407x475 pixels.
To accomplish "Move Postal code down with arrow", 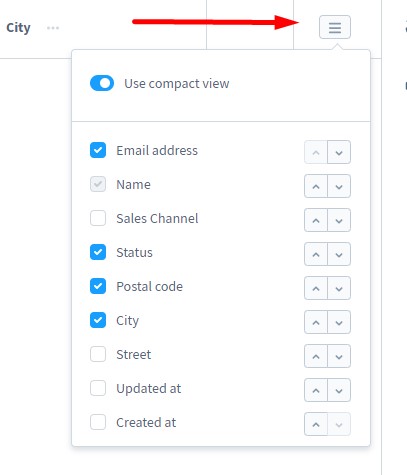I will pos(339,288).
